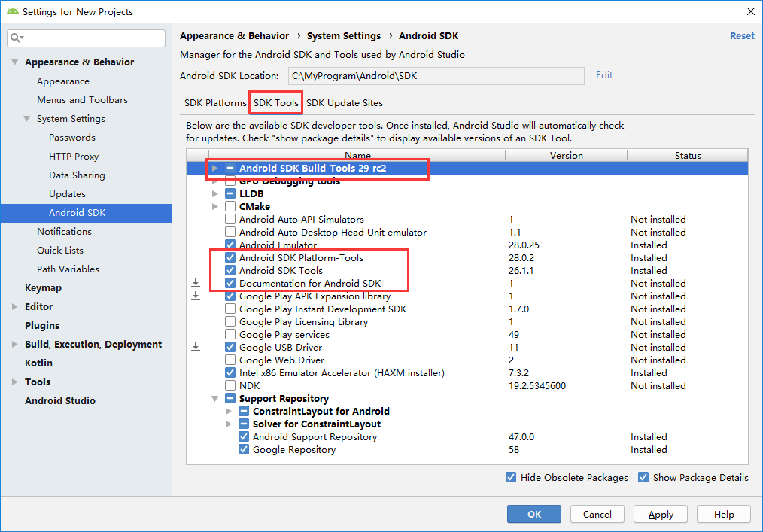Click Edit link for SDK location
763x532 pixels.
tap(604, 75)
